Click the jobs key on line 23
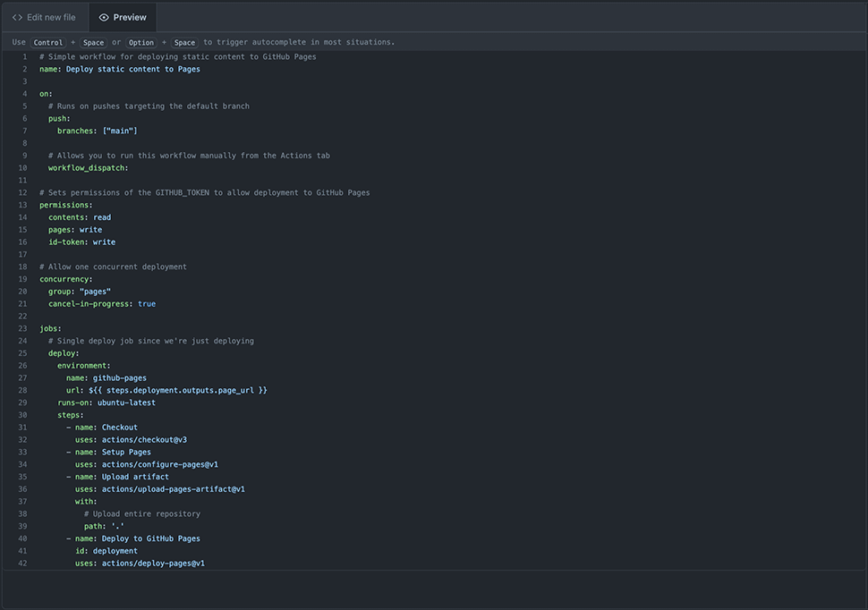868x610 pixels. 50,328
